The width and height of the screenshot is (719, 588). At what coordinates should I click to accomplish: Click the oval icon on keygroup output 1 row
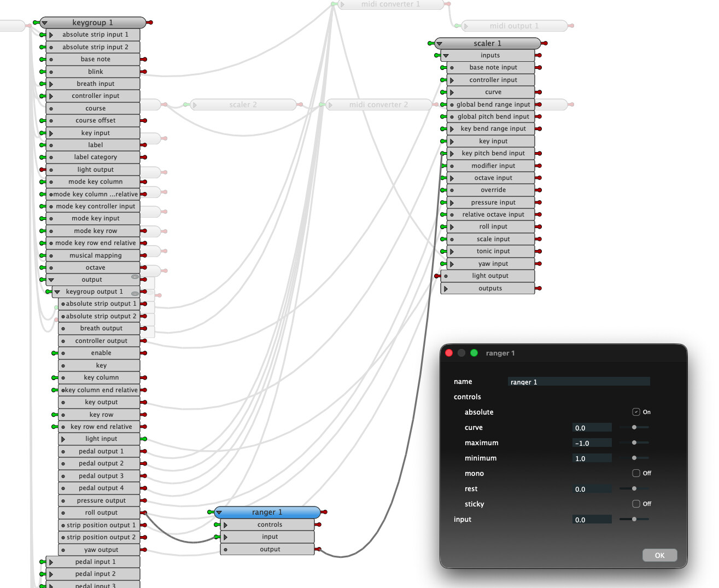pyautogui.click(x=135, y=293)
